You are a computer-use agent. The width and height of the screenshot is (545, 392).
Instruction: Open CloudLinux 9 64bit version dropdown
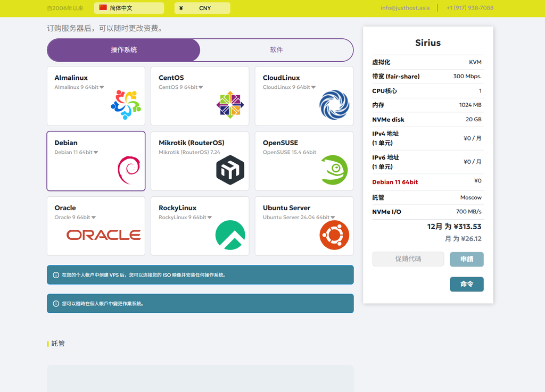[x=289, y=87]
